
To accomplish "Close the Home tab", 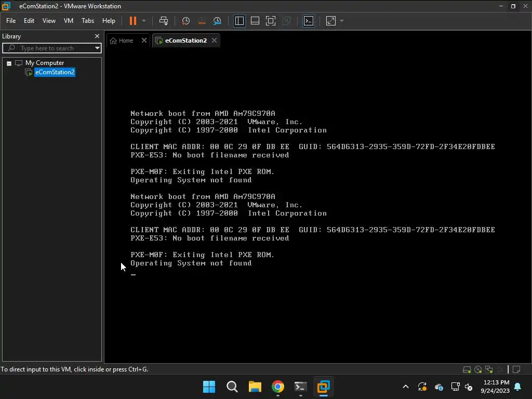I will coord(144,41).
